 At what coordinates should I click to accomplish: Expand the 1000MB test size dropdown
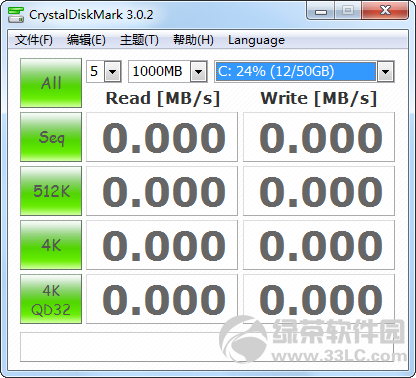[198, 71]
